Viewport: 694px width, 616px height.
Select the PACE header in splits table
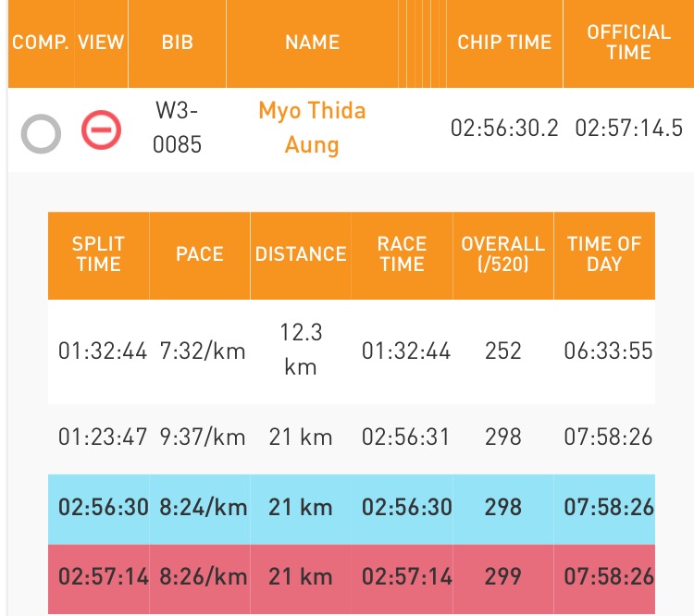[200, 254]
